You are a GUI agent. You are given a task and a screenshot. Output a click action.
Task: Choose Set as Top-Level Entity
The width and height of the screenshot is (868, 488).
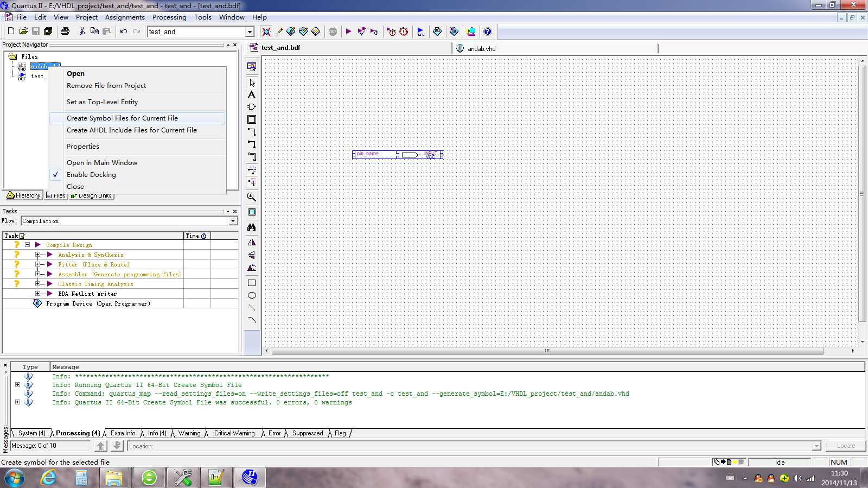[x=137, y=102]
